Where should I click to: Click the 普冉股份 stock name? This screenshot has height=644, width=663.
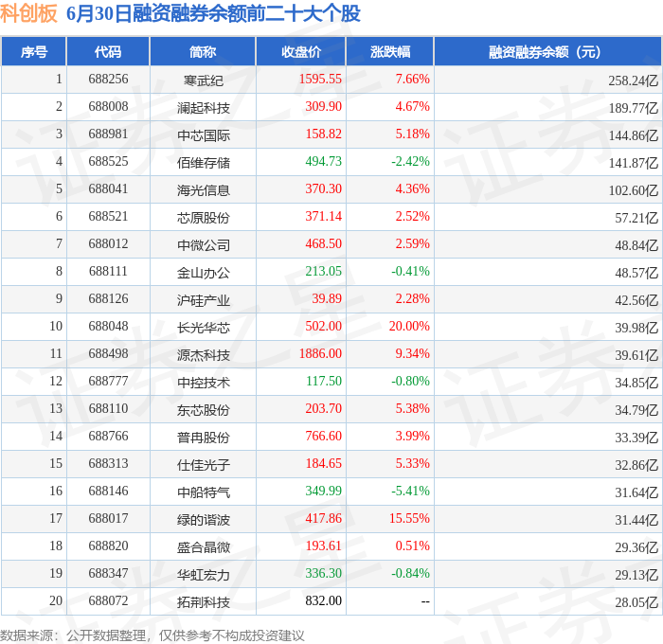point(204,438)
